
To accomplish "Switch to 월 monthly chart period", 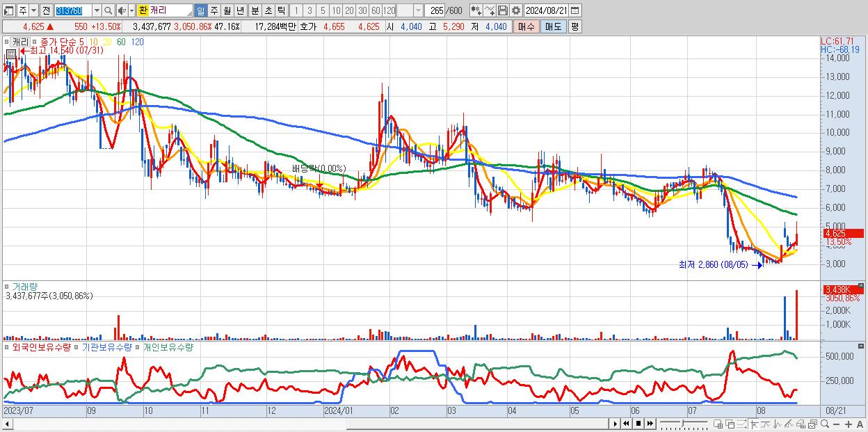I will pyautogui.click(x=227, y=10).
